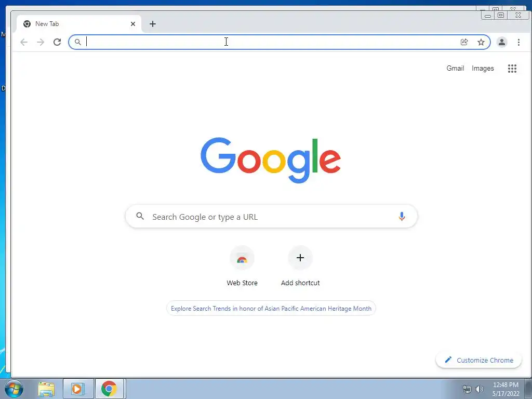Select the New Tab tab
The image size is (532, 399).
(x=79, y=24)
